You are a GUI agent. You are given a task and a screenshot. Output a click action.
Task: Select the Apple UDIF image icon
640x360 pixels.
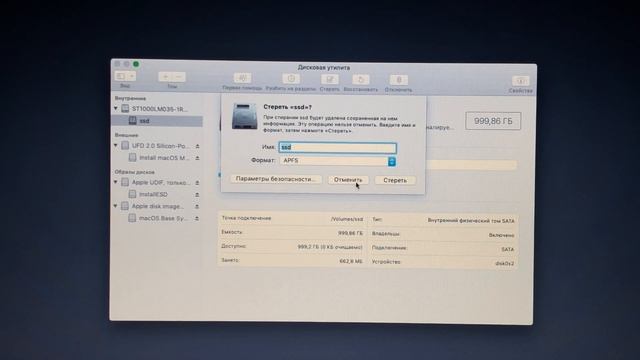point(125,182)
